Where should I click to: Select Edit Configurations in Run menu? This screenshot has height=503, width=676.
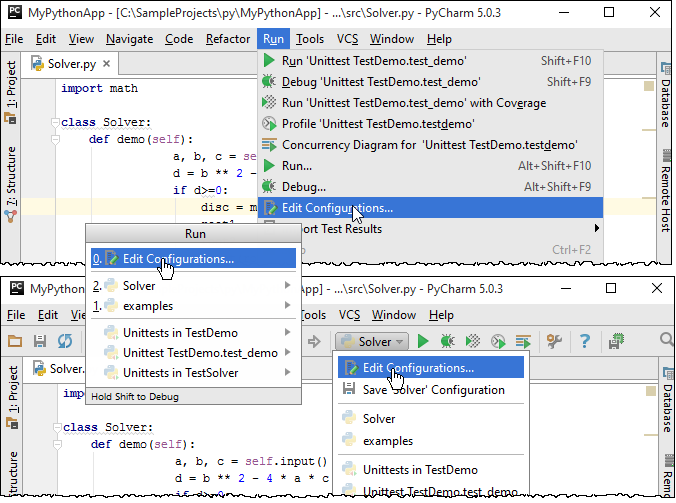click(337, 208)
